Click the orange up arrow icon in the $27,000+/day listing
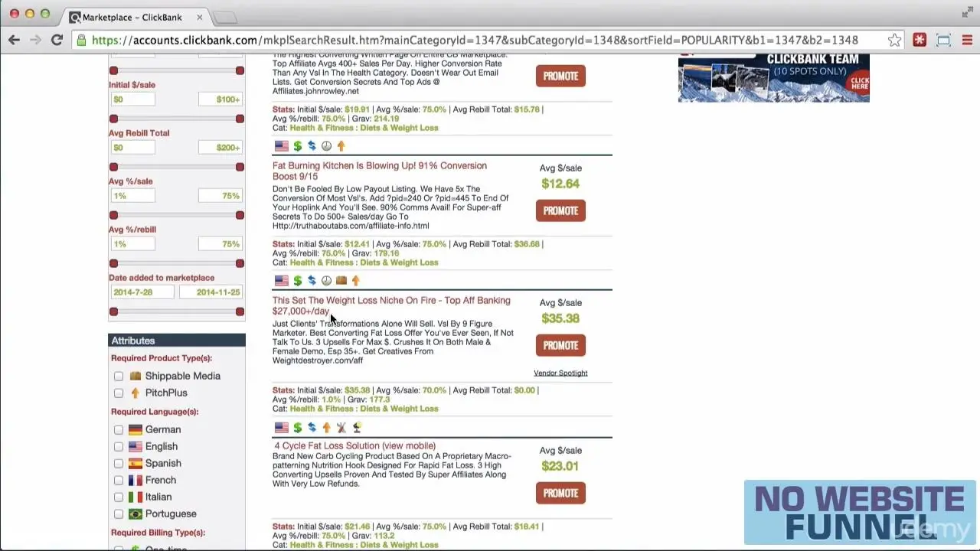This screenshot has height=551, width=980. pos(326,428)
